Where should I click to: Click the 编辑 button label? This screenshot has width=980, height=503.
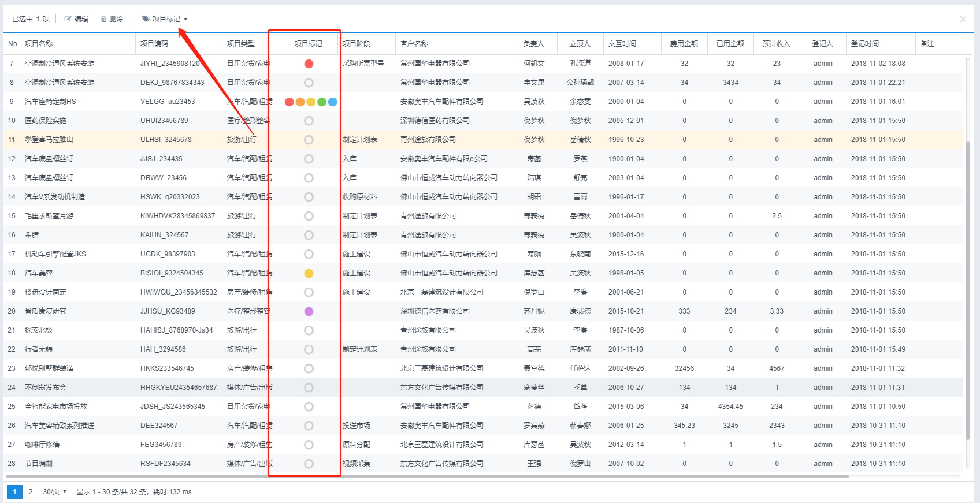click(81, 19)
